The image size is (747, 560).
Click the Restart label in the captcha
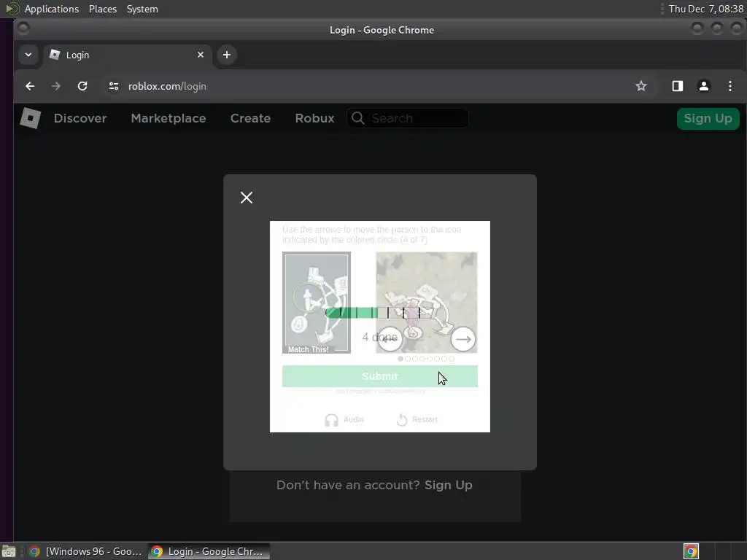click(x=425, y=419)
